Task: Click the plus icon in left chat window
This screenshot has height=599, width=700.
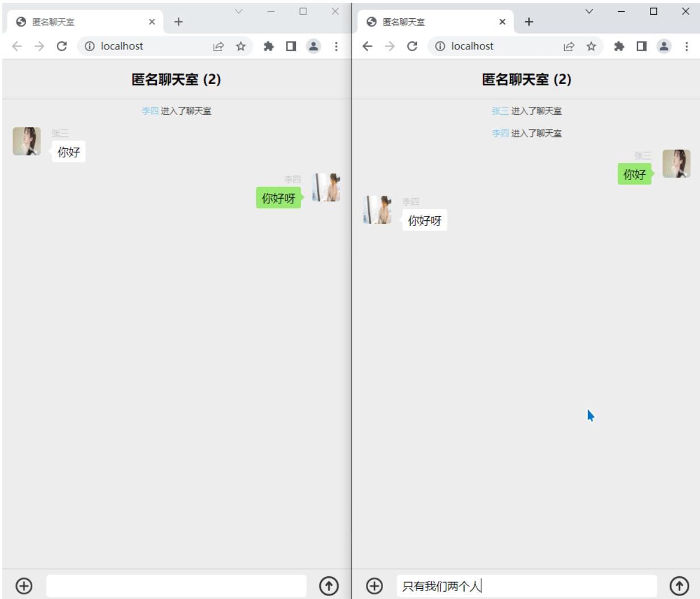Action: tap(24, 585)
